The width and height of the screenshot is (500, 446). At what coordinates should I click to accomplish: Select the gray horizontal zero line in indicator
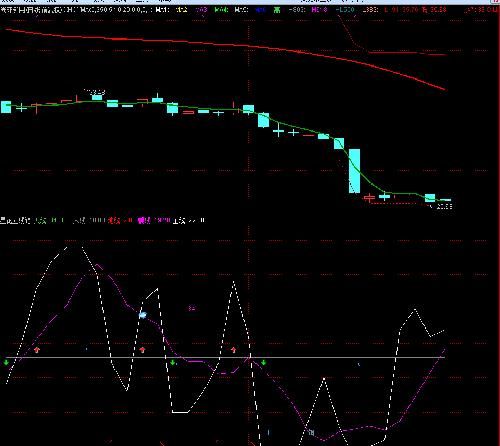[225, 357]
